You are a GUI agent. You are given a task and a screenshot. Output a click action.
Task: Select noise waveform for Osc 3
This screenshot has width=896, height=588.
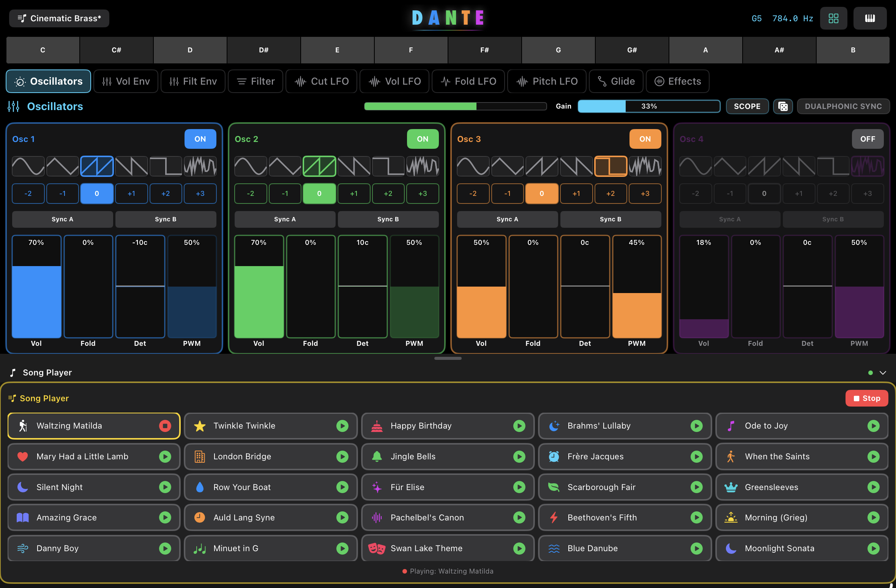click(645, 166)
